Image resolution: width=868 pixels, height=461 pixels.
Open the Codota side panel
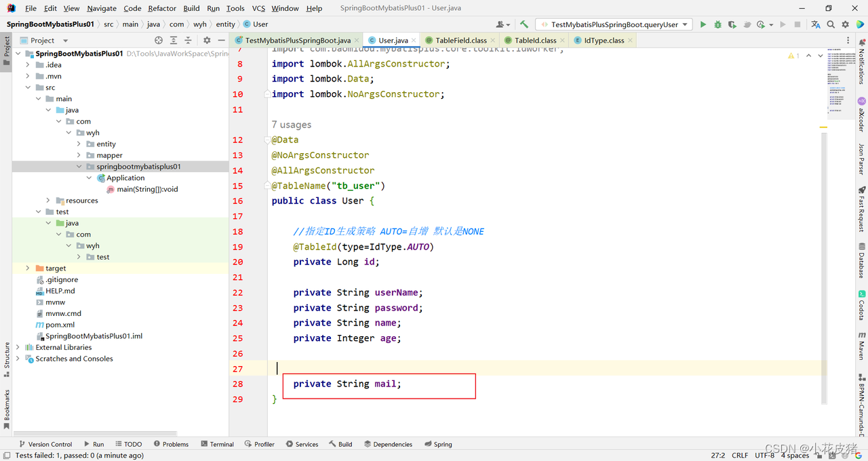pyautogui.click(x=862, y=305)
